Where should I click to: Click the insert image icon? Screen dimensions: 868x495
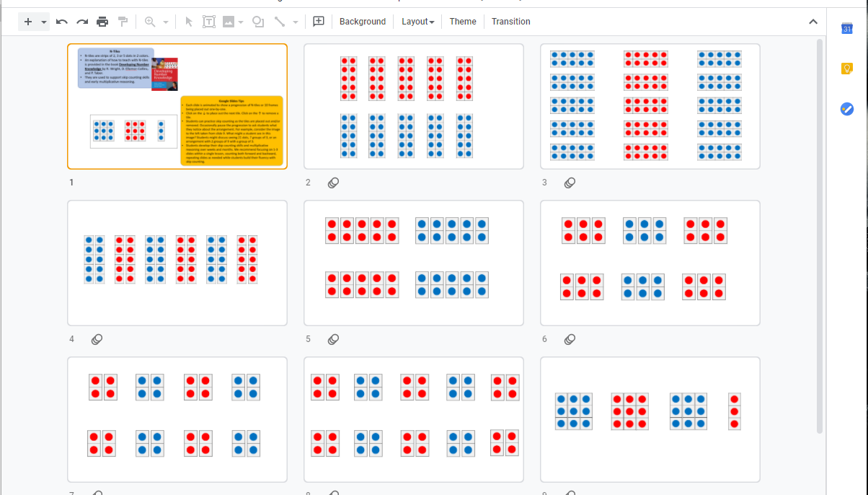pos(229,22)
